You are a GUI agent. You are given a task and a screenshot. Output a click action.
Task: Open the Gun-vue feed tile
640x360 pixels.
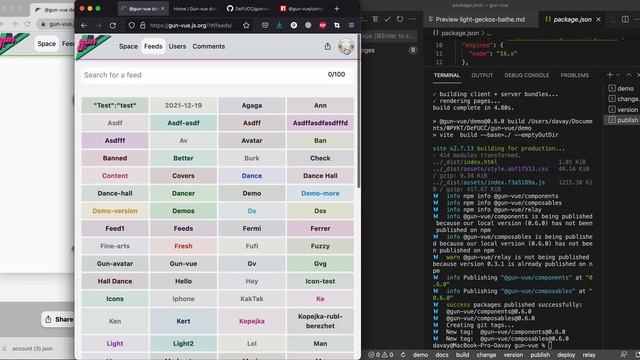click(x=183, y=264)
